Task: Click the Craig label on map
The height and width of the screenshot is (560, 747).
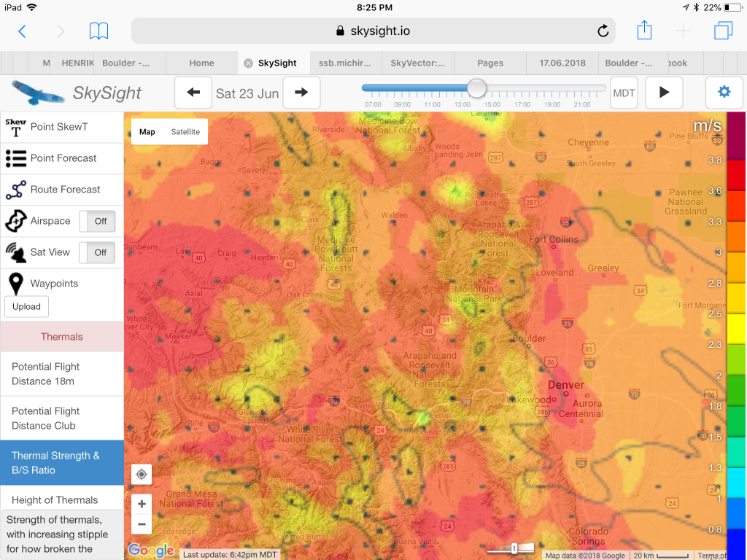Action: (x=227, y=253)
